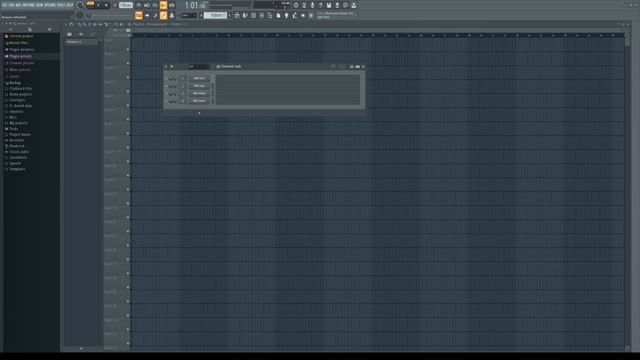Click the tempo value field
Image resolution: width=640 pixels, height=360 pixels.
[x=126, y=5]
